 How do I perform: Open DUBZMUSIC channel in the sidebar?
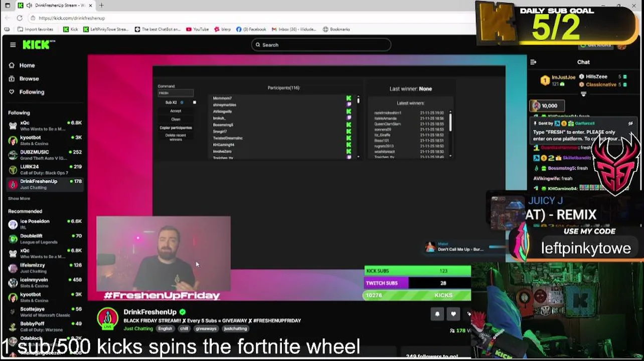(45, 155)
